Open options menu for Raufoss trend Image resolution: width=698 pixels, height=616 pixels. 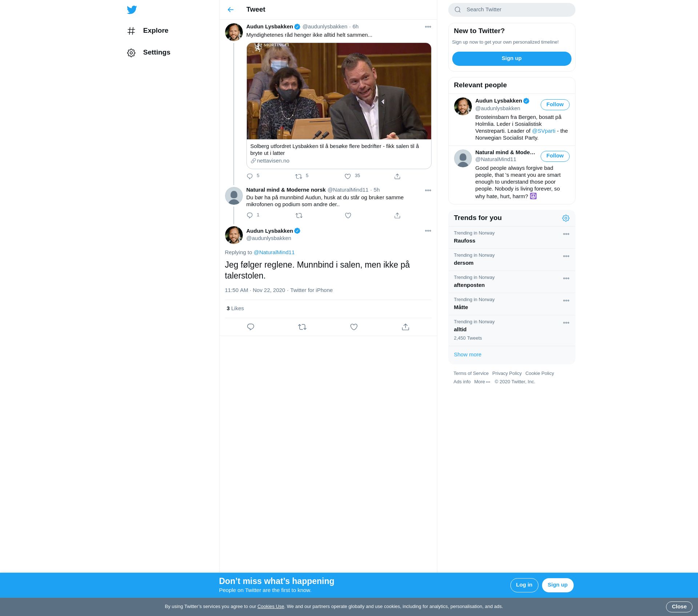(566, 234)
